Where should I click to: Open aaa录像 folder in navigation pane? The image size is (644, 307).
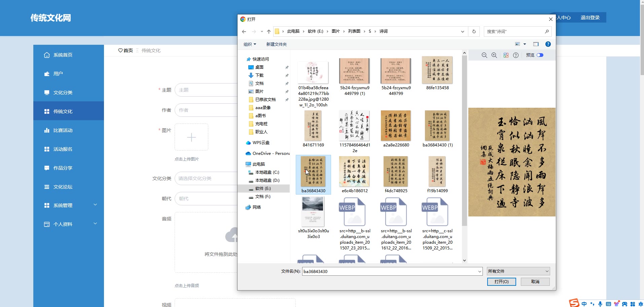[x=263, y=108]
